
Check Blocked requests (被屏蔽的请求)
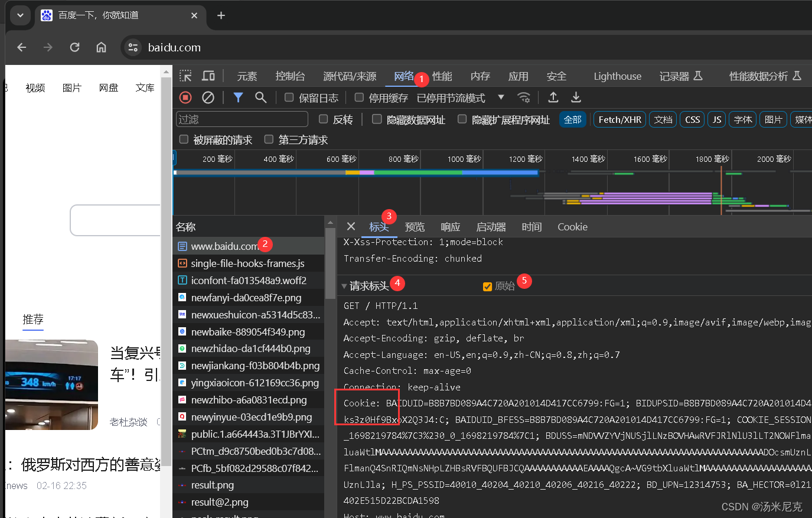click(184, 139)
